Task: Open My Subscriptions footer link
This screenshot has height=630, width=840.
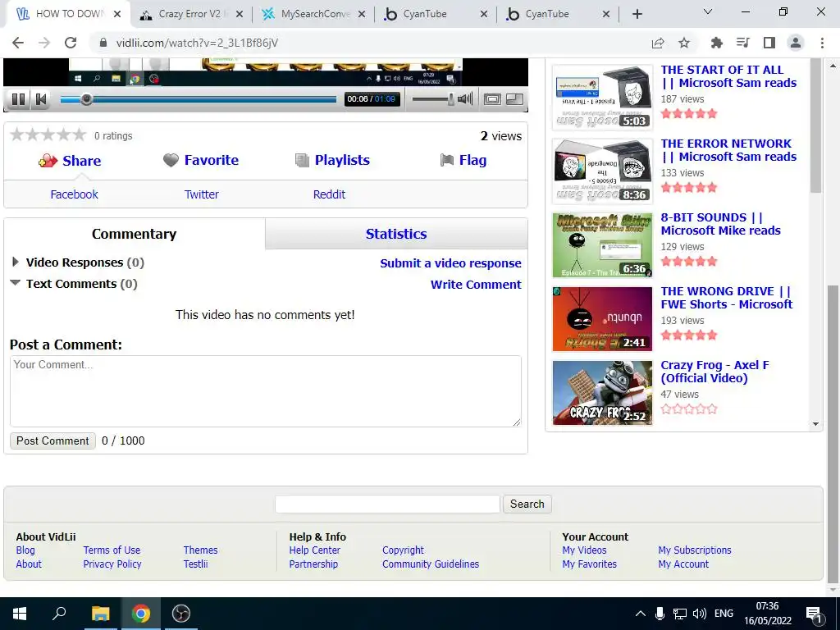Action: tap(694, 550)
